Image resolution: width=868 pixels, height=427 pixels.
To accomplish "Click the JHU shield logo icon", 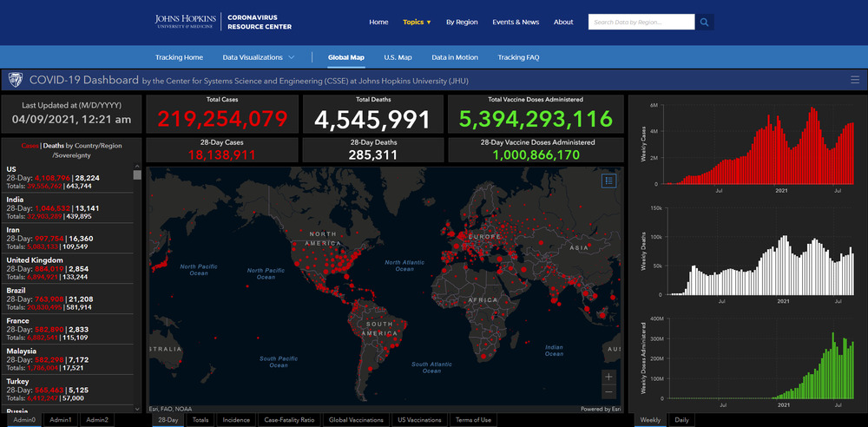I will [16, 80].
